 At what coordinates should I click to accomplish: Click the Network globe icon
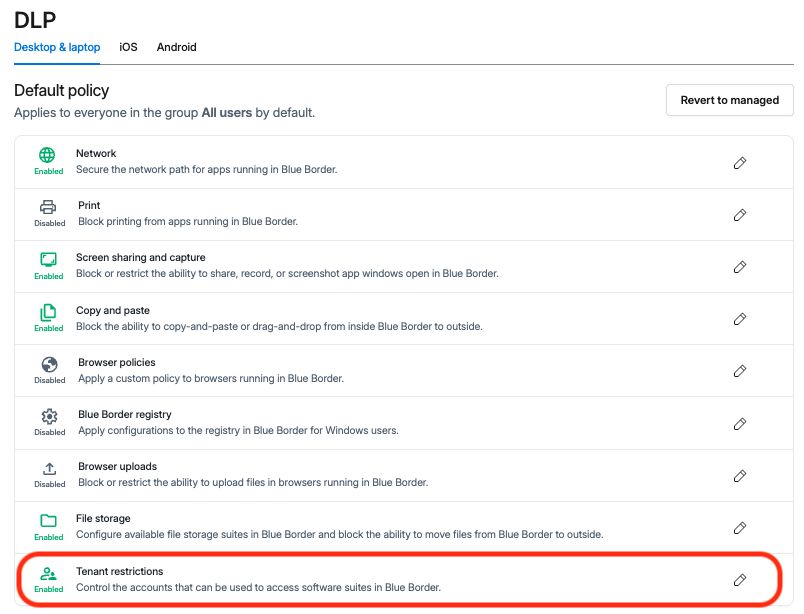point(47,154)
